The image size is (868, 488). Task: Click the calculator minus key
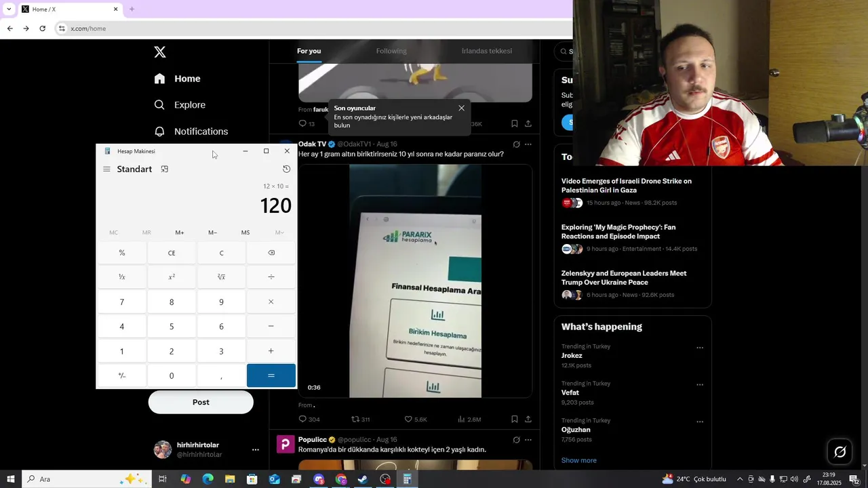(x=271, y=327)
